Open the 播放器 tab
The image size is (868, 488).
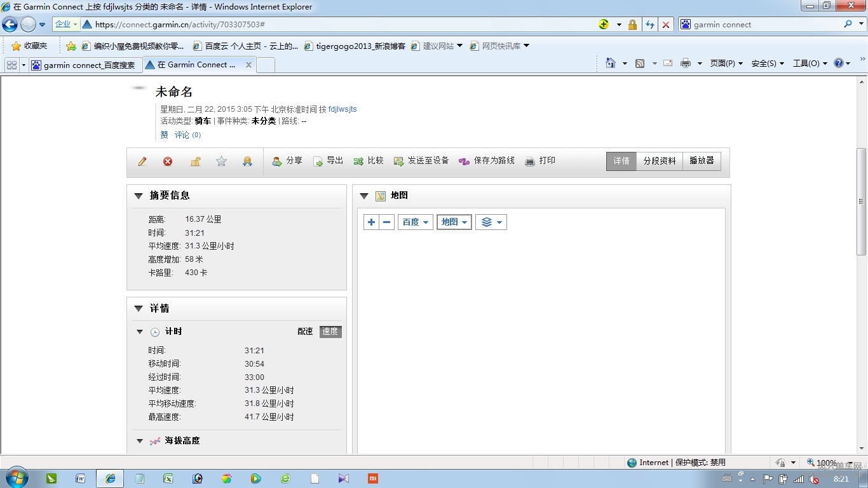701,161
